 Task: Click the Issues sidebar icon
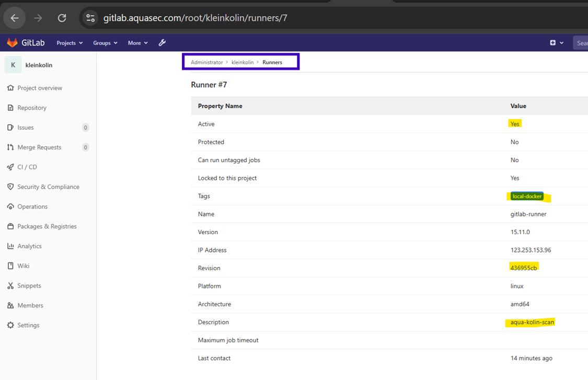coord(10,128)
